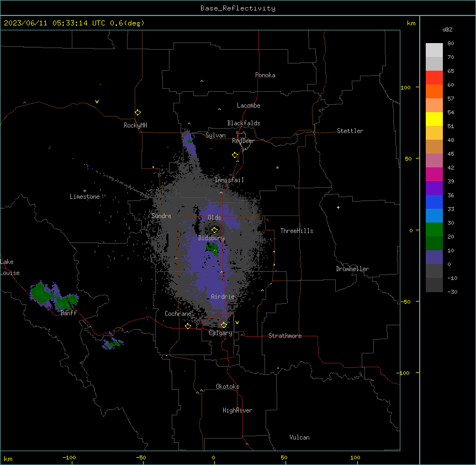This screenshot has width=476, height=465.
Task: Click the RedDeer city label
Action: point(243,141)
